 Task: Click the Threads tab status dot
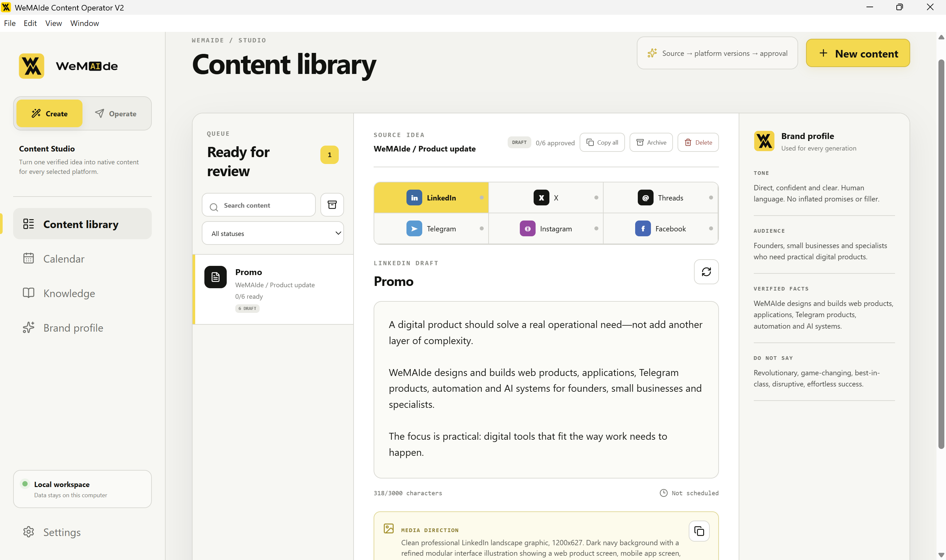point(711,198)
